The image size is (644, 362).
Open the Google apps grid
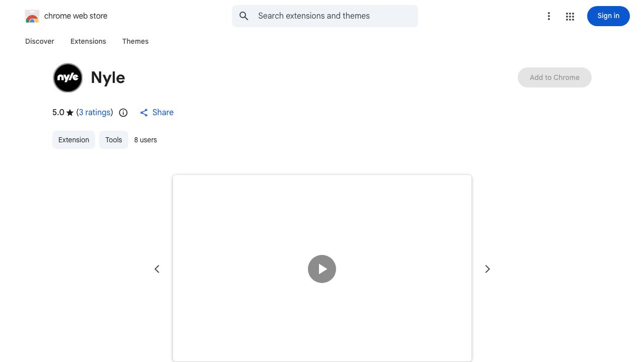point(570,16)
